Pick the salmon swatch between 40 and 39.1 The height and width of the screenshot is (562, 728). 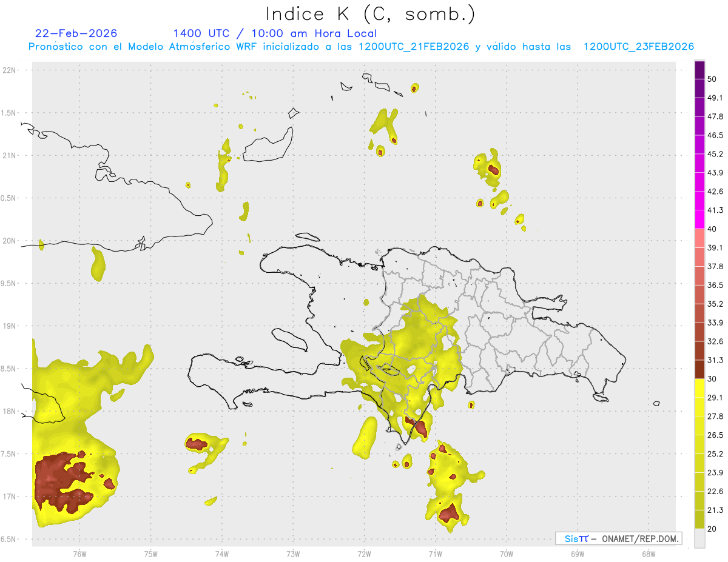(x=700, y=238)
